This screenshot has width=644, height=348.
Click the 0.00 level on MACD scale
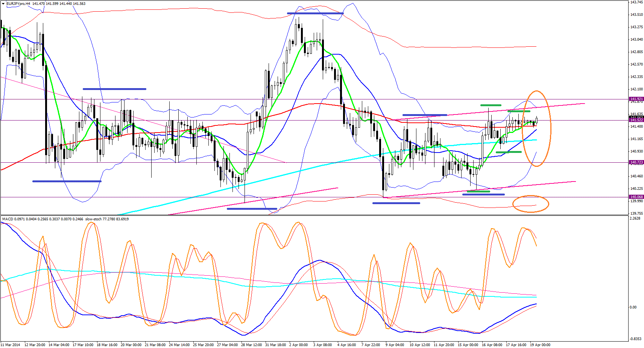(x=633, y=307)
